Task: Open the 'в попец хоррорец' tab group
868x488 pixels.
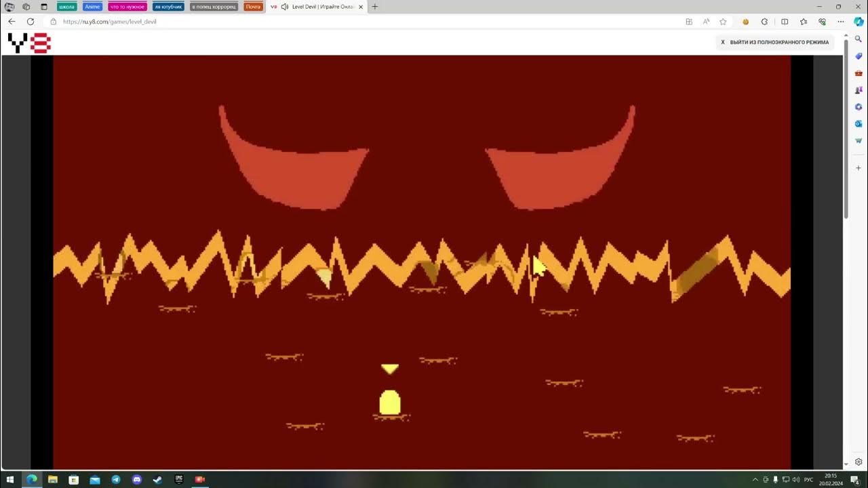Action: tap(214, 7)
